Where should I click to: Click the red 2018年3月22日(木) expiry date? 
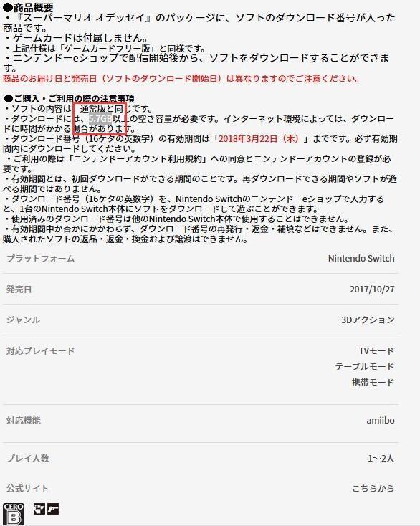(259, 138)
